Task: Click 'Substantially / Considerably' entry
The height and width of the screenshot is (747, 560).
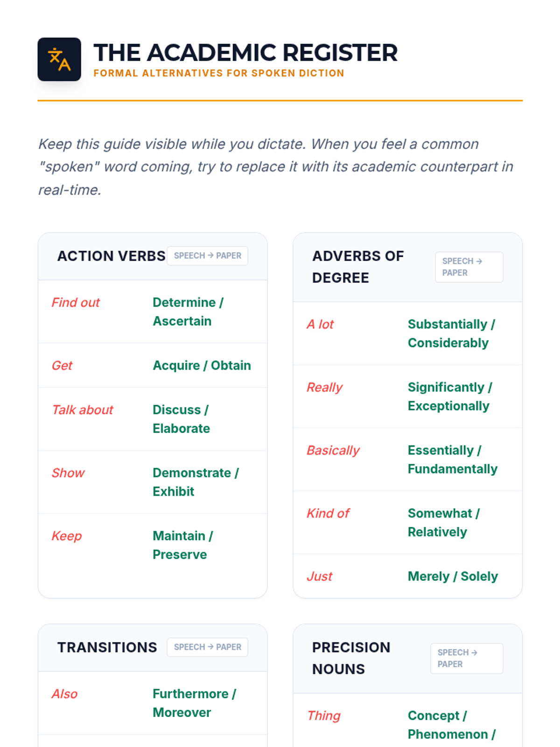Action: pos(451,333)
